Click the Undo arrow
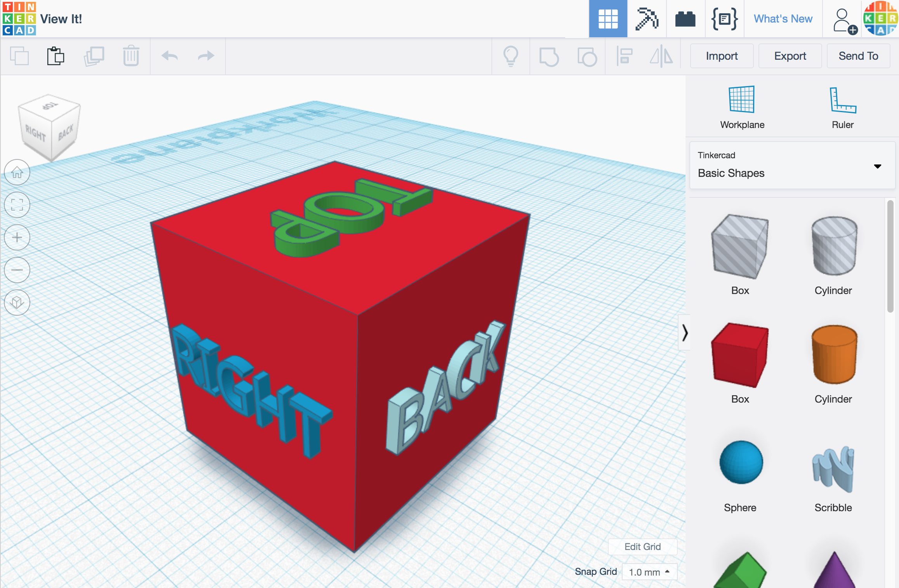 click(x=170, y=56)
